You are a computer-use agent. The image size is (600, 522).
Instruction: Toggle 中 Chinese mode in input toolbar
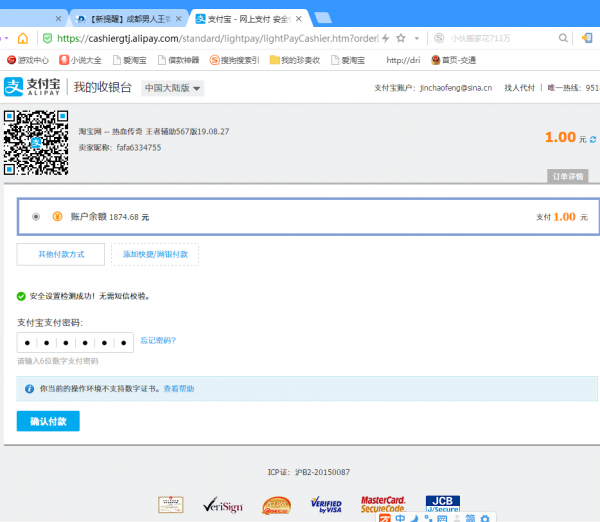pyautogui.click(x=400, y=518)
